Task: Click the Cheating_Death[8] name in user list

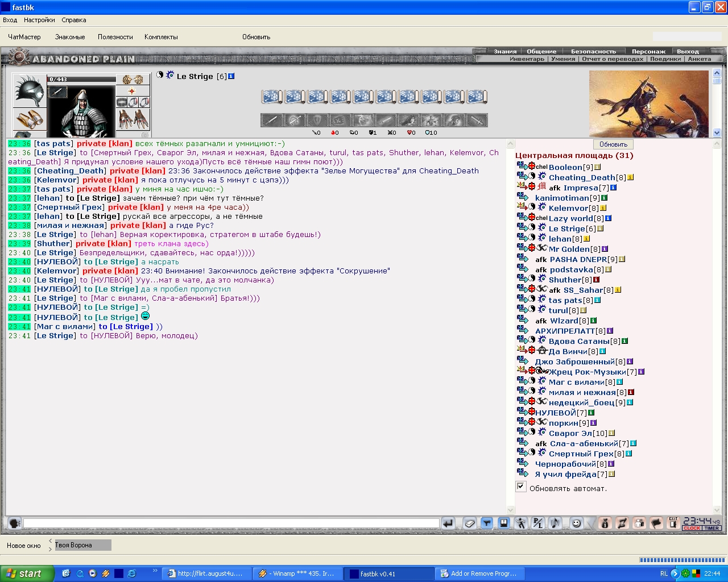Action: pyautogui.click(x=588, y=177)
